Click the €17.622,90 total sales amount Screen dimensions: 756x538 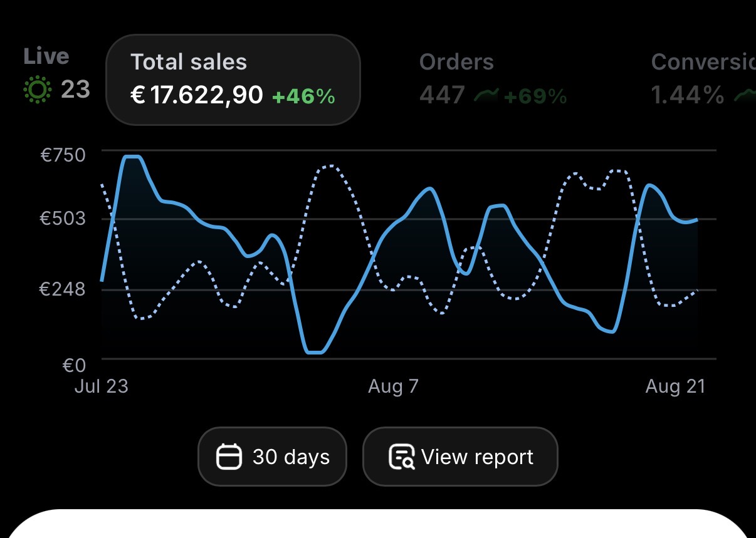coord(196,95)
